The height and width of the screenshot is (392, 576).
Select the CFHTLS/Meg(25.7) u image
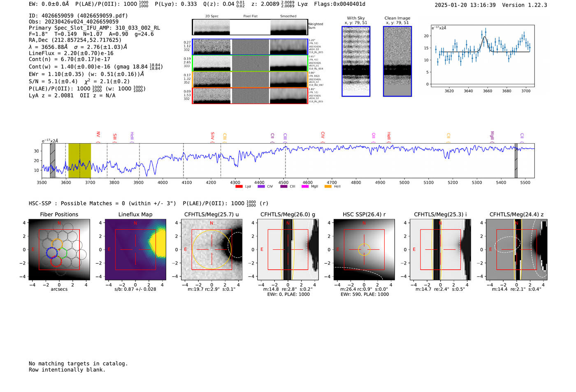211,250
